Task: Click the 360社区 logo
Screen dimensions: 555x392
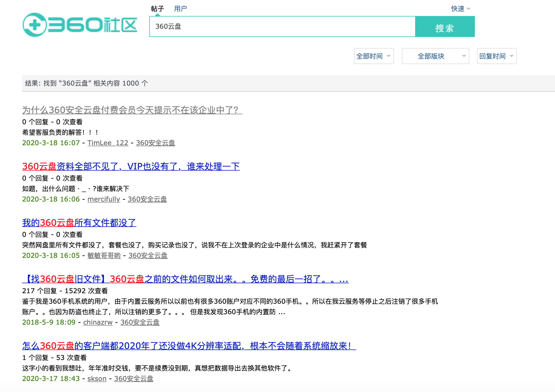Action: [80, 25]
